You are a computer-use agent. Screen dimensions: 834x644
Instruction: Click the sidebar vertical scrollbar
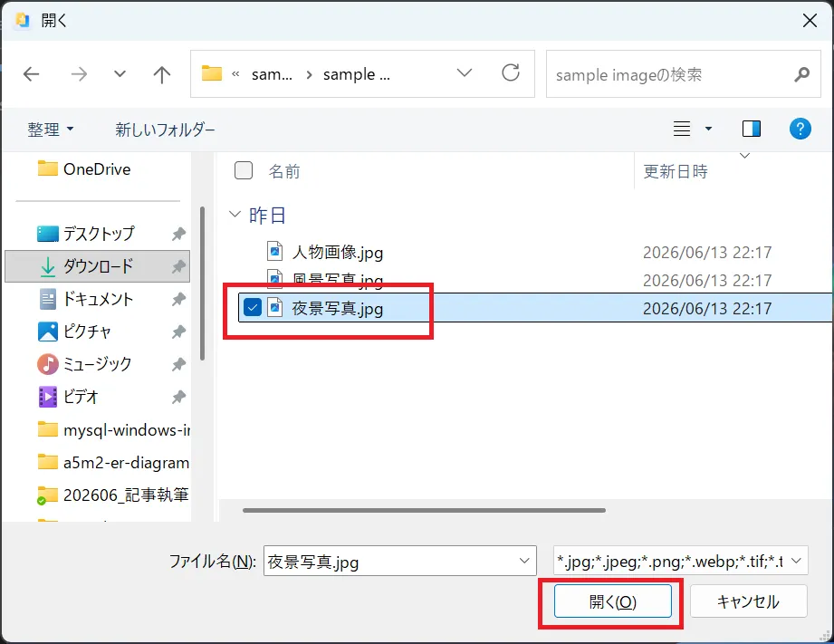click(x=202, y=284)
